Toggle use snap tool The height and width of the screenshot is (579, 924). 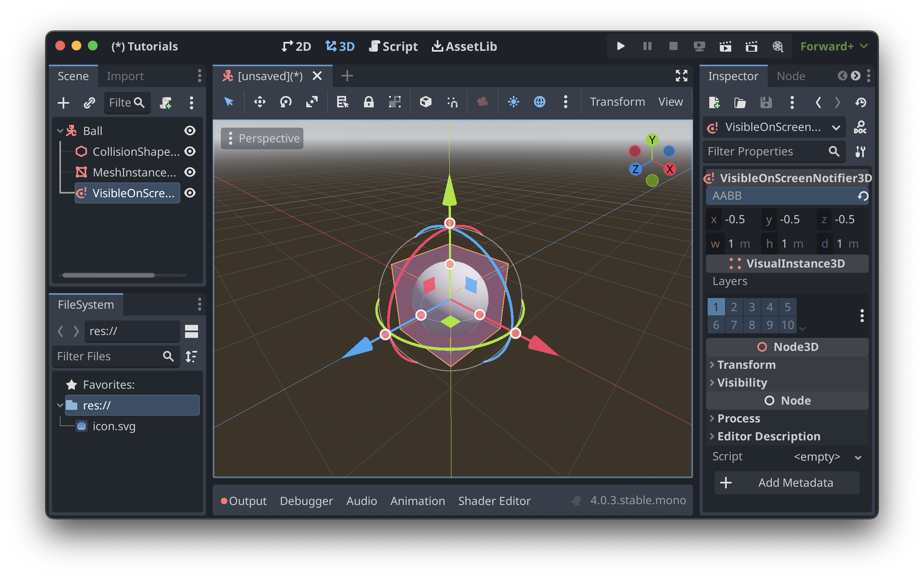[452, 102]
